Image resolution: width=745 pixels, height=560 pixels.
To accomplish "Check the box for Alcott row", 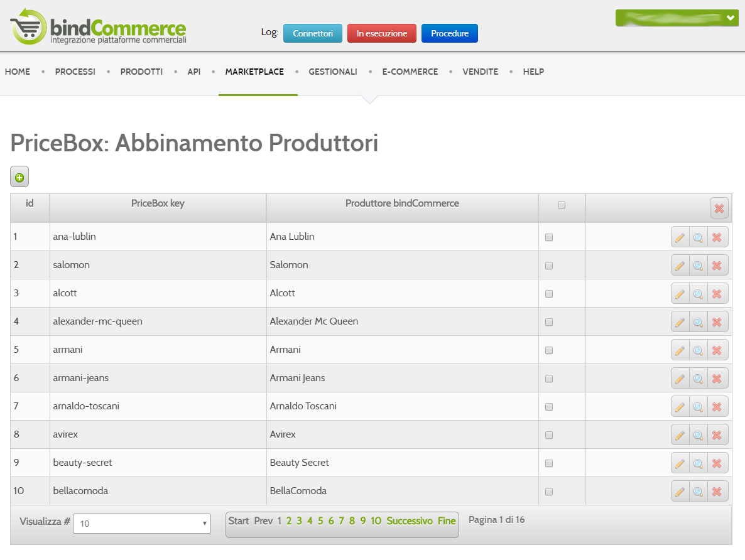I will coord(549,294).
